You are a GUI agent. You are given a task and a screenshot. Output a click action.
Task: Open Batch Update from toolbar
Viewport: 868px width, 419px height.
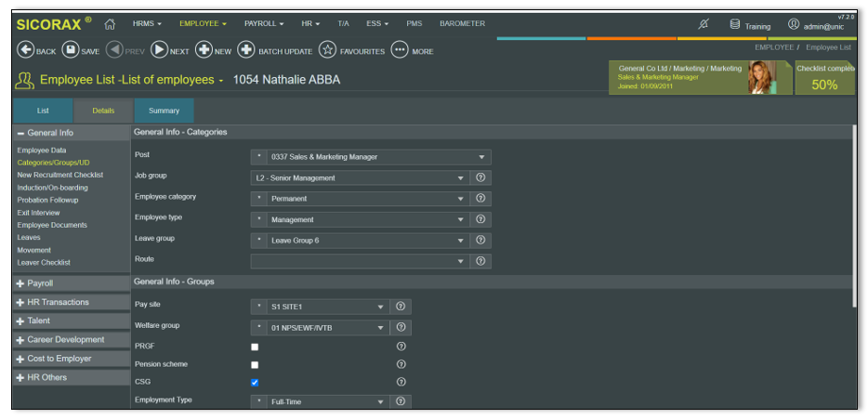click(246, 51)
